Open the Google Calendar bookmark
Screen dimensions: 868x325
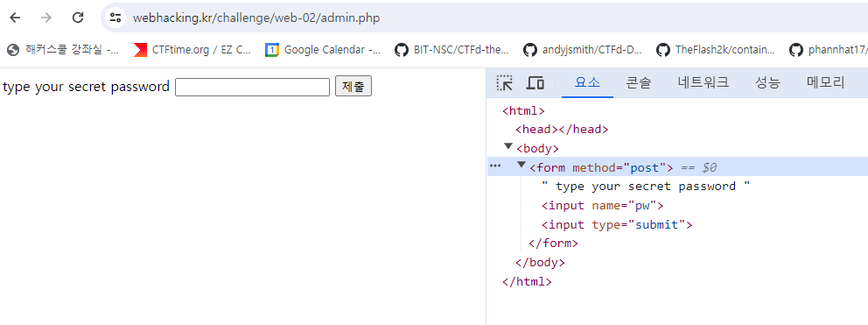323,50
